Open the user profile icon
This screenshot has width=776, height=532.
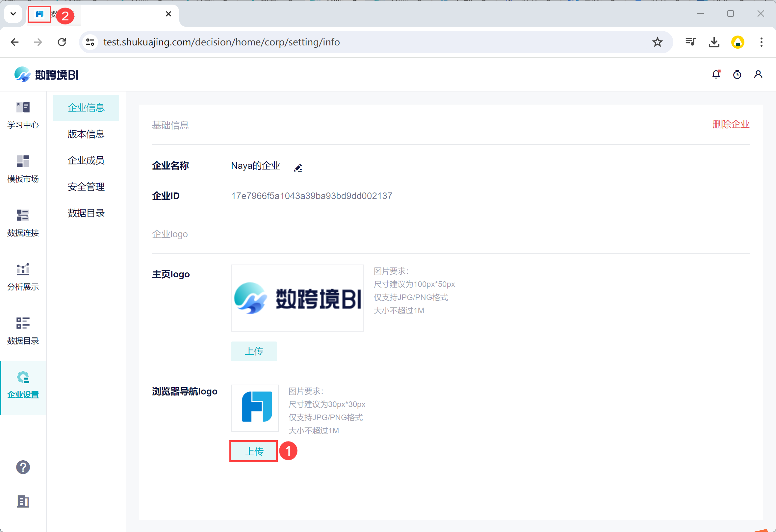pyautogui.click(x=758, y=74)
